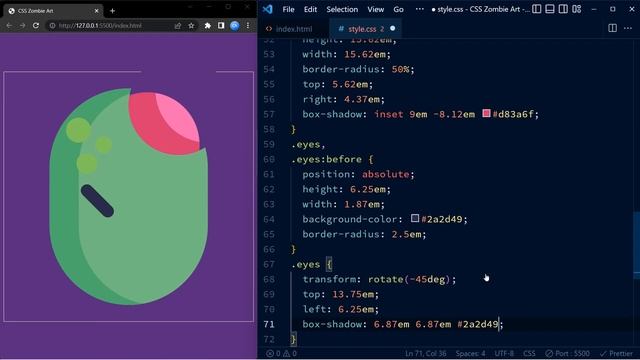
Task: Open color picker for #2a2d49 swatch
Action: click(x=415, y=218)
